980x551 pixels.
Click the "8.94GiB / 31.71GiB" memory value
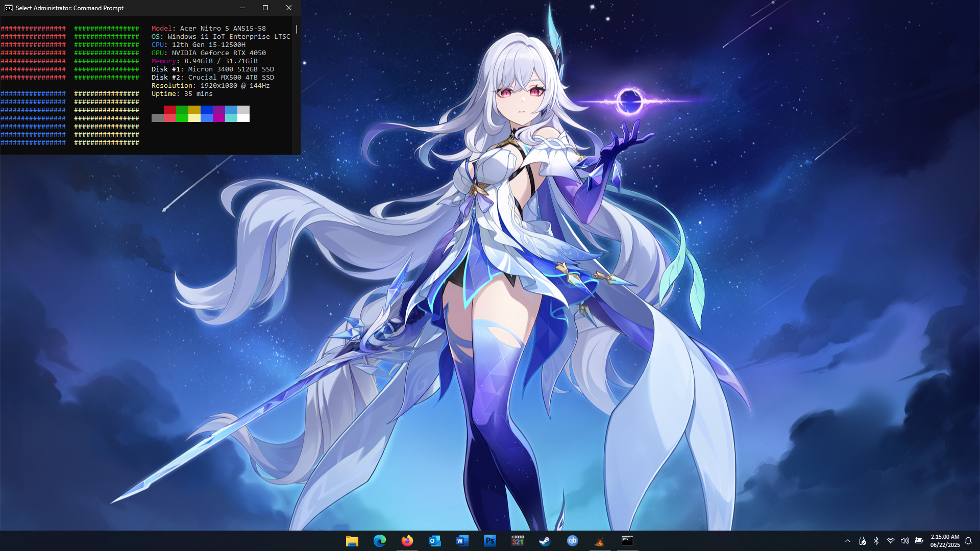(221, 61)
